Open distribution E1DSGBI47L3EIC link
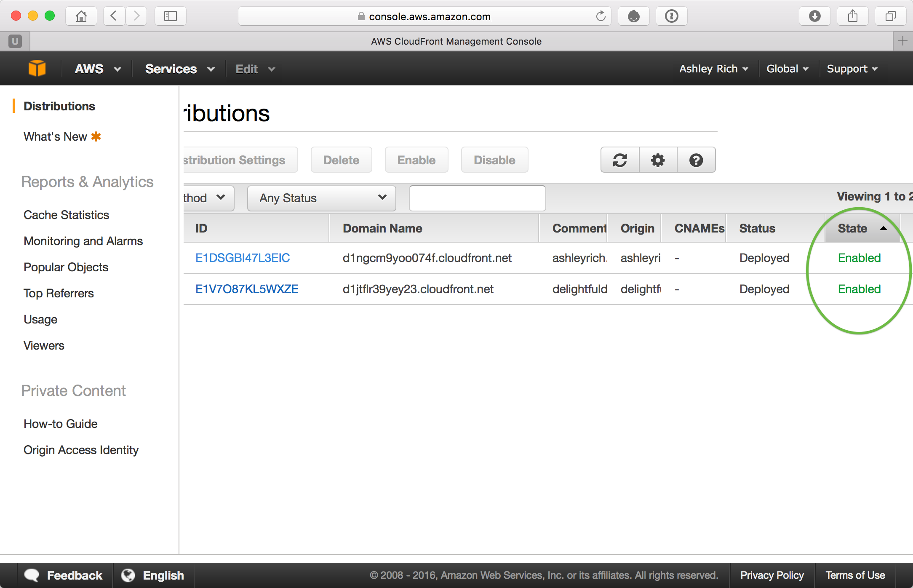This screenshot has width=913, height=588. point(243,258)
